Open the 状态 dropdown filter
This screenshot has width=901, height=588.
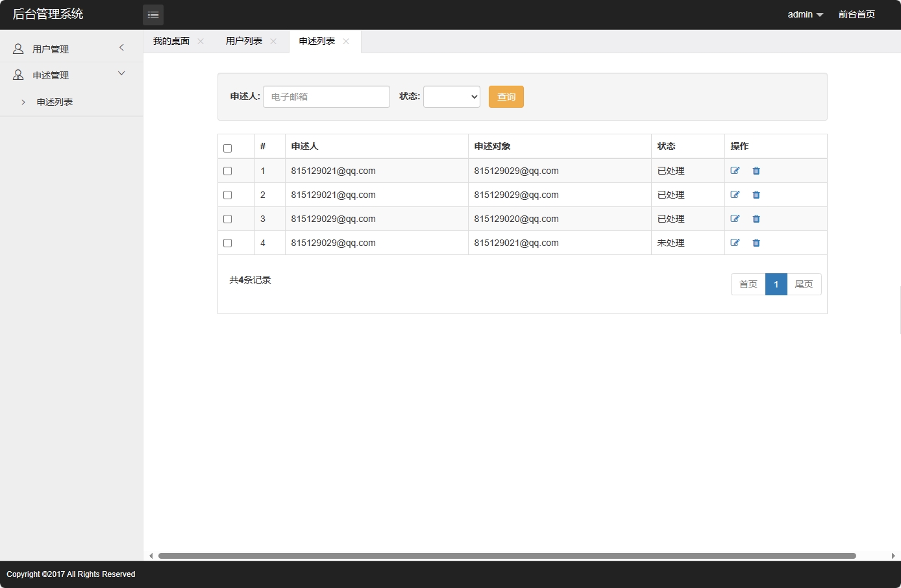pos(451,97)
